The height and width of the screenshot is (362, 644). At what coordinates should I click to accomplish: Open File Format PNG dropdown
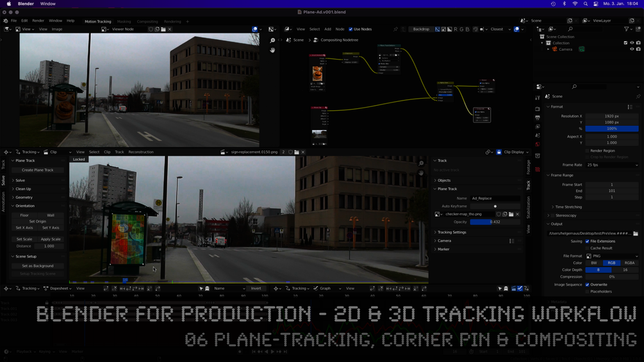pyautogui.click(x=612, y=256)
